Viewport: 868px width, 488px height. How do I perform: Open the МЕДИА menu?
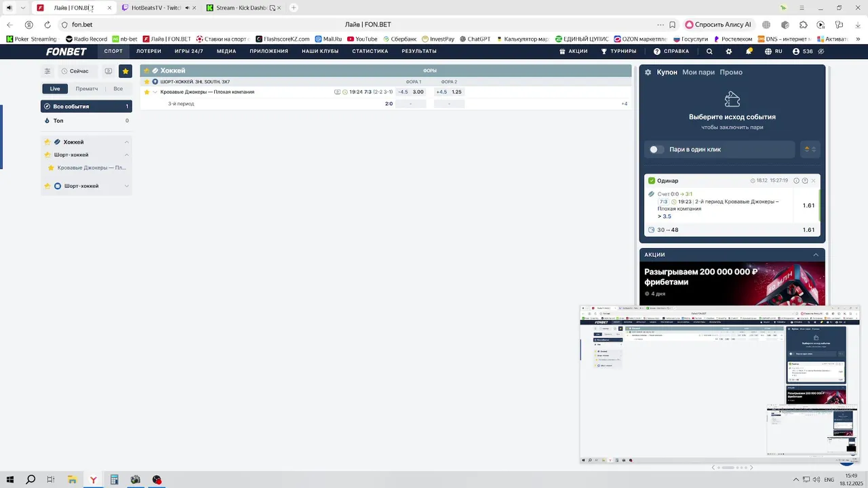pos(226,52)
